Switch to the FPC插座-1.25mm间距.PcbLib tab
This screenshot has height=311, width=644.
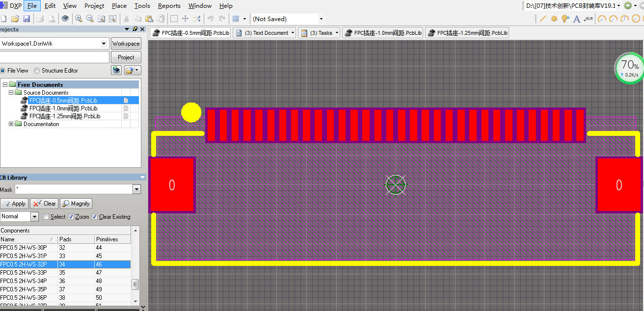click(467, 33)
